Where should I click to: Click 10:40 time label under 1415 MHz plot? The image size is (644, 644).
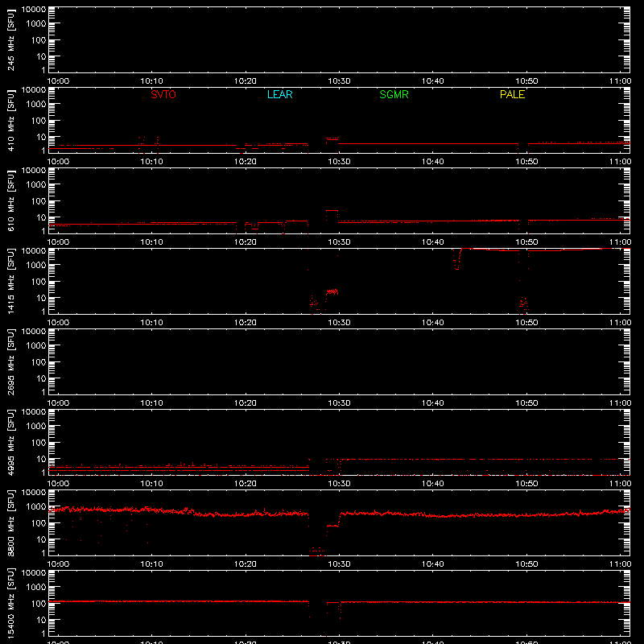433,323
